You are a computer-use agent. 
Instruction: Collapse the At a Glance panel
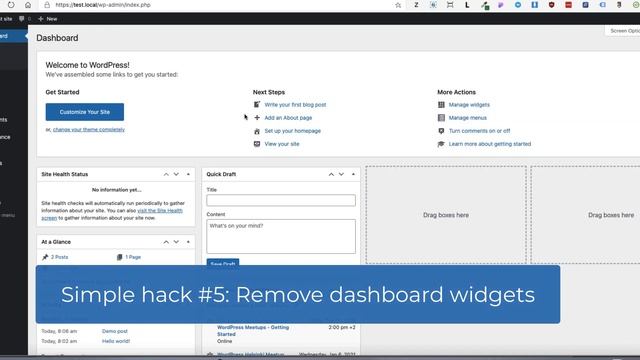point(188,242)
